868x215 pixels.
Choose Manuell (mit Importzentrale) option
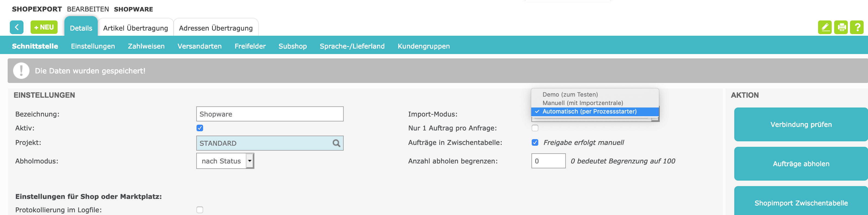click(x=582, y=103)
